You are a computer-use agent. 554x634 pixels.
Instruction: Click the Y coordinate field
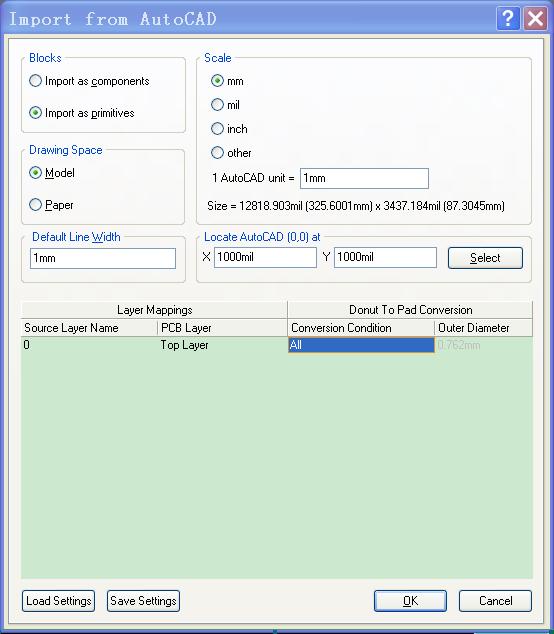[x=385, y=258]
